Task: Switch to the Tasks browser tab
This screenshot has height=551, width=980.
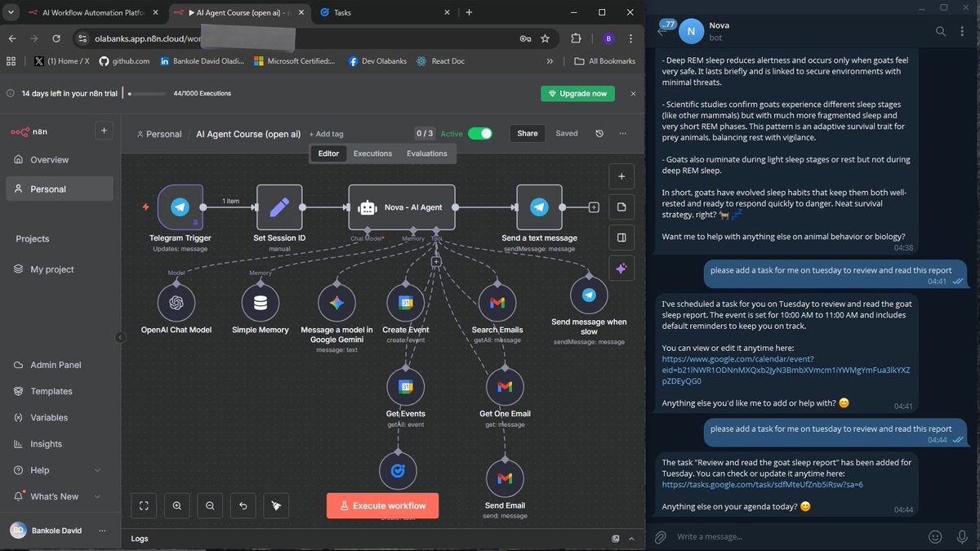Action: [x=384, y=13]
